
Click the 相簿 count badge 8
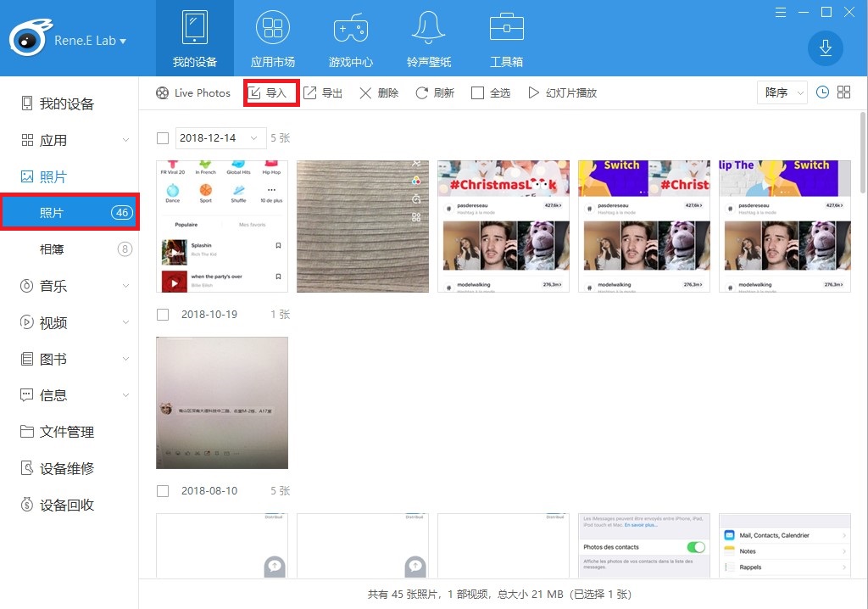pyautogui.click(x=125, y=249)
